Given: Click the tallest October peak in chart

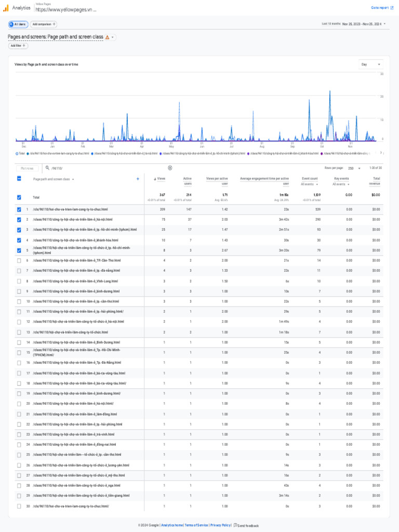Looking at the screenshot, I should tap(330, 91).
